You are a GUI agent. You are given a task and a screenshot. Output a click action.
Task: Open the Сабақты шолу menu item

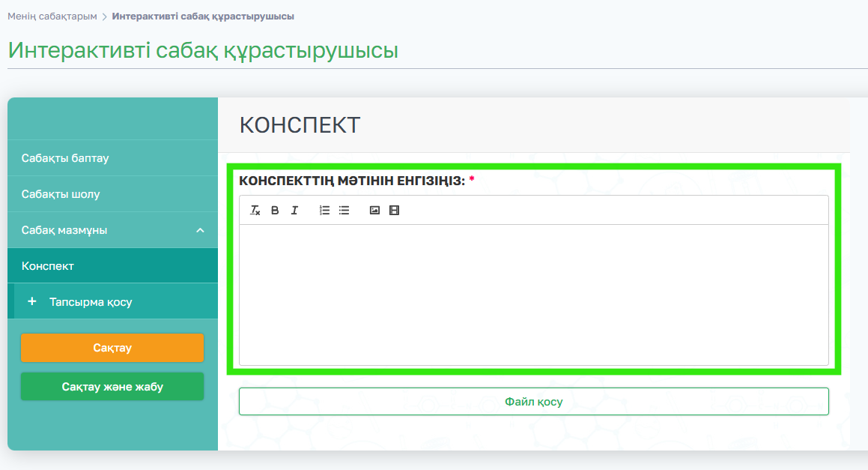113,194
